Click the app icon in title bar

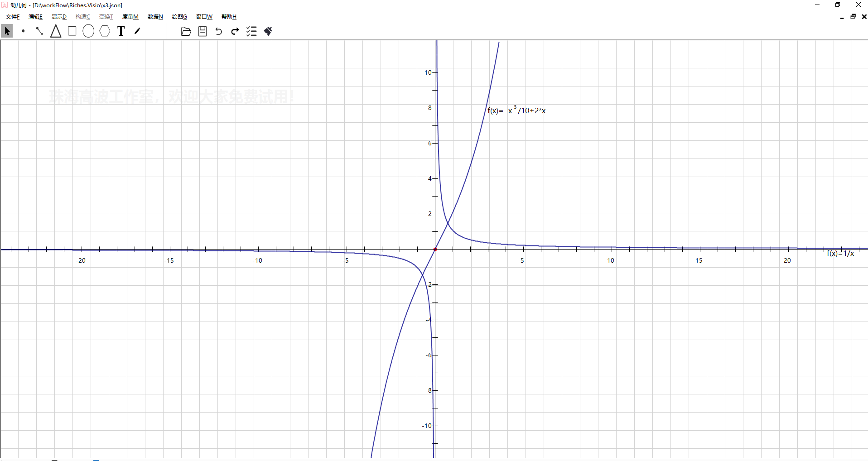[x=5, y=5]
